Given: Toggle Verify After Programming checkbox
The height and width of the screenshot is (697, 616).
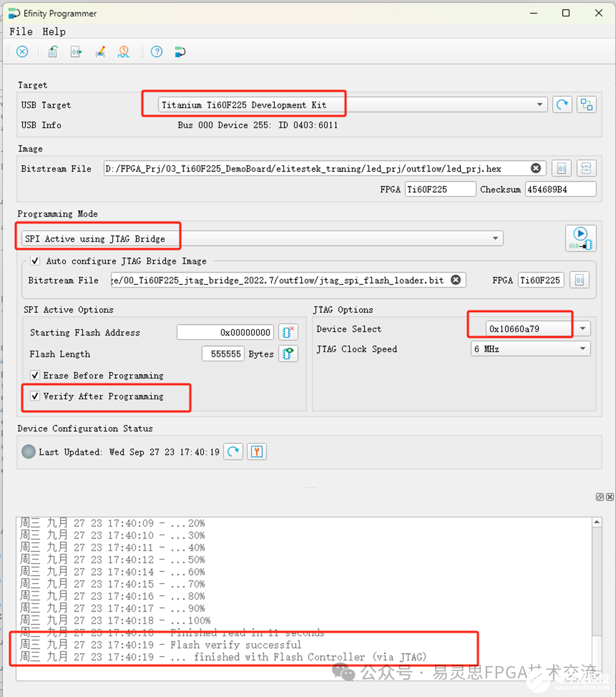Looking at the screenshot, I should pyautogui.click(x=35, y=396).
